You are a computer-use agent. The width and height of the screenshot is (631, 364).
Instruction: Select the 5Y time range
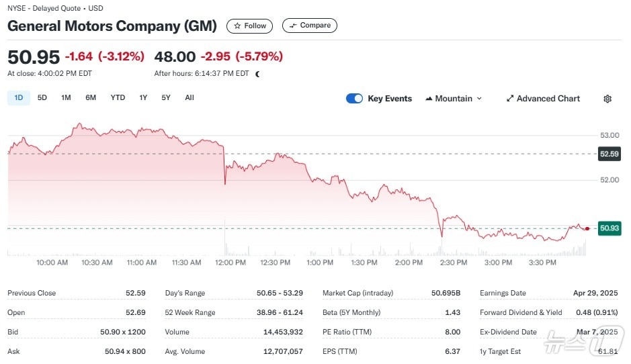coord(166,97)
